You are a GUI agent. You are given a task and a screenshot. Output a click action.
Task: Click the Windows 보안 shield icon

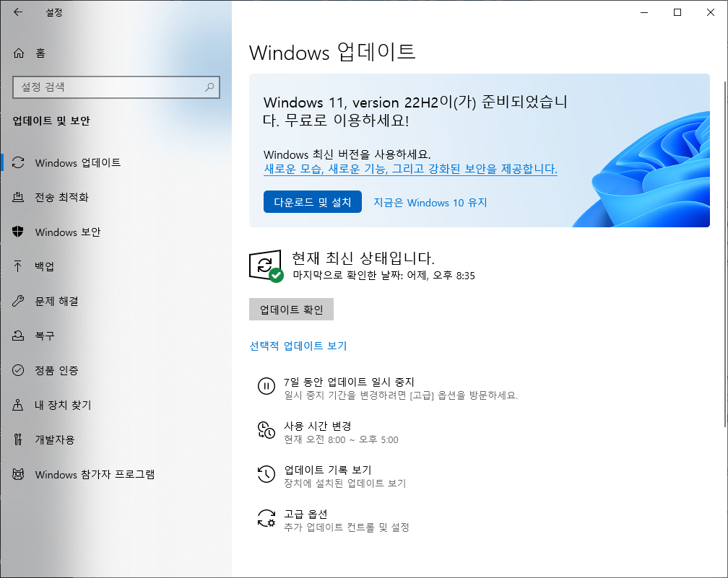(x=18, y=232)
